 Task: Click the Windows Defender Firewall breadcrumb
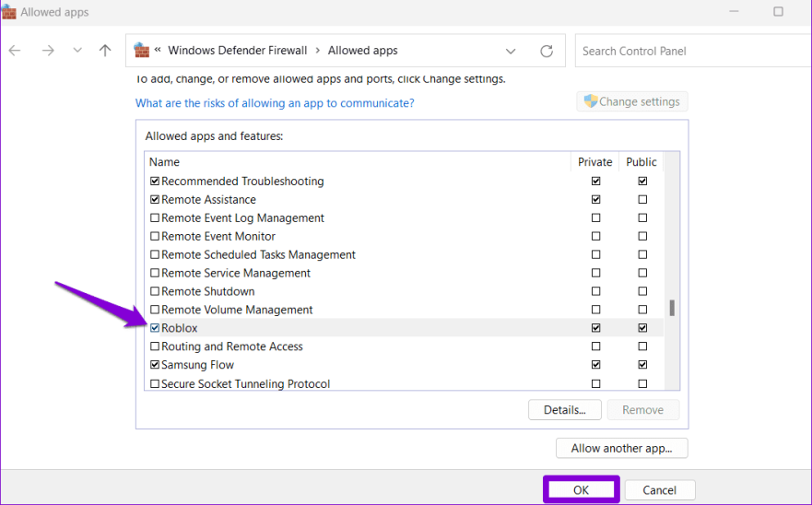pos(238,51)
